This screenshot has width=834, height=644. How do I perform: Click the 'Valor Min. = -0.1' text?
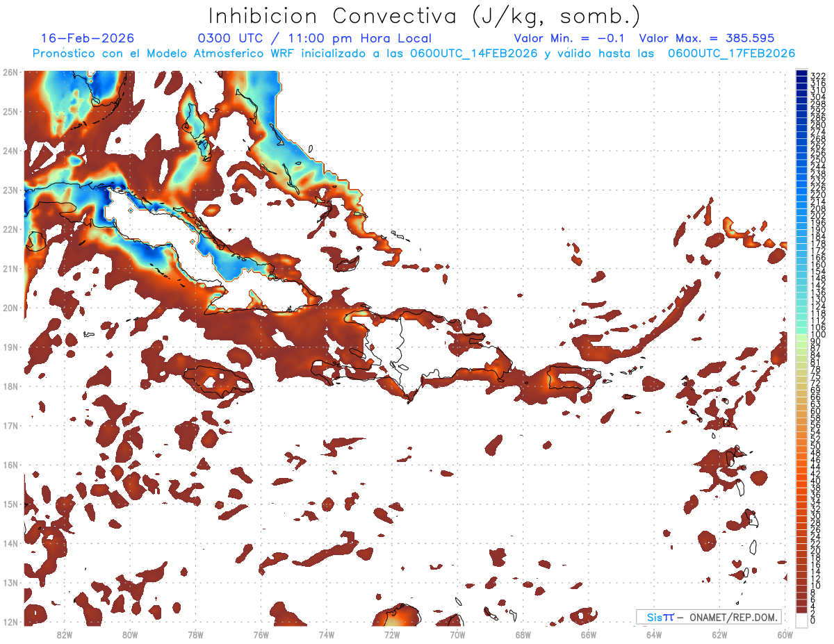(571, 38)
